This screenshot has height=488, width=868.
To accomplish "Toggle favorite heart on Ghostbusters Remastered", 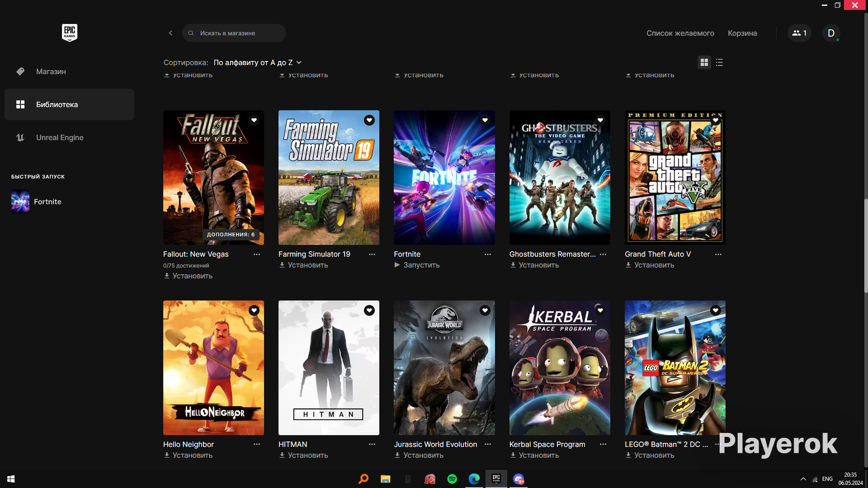I will click(600, 120).
